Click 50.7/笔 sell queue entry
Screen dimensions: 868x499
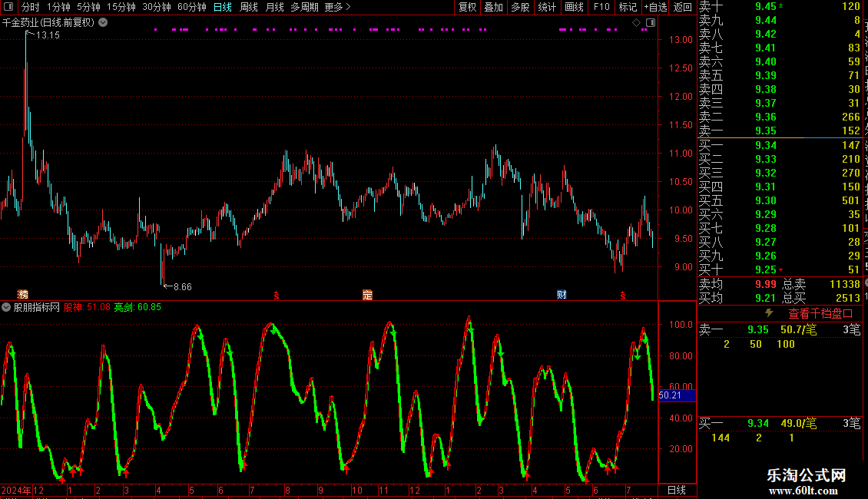pos(798,330)
